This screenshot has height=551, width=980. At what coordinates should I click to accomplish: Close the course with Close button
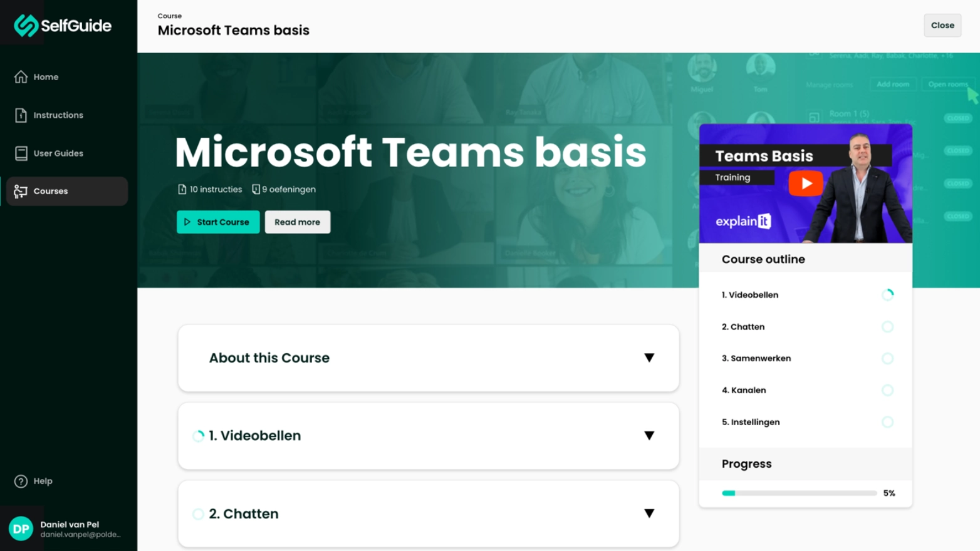(x=942, y=26)
